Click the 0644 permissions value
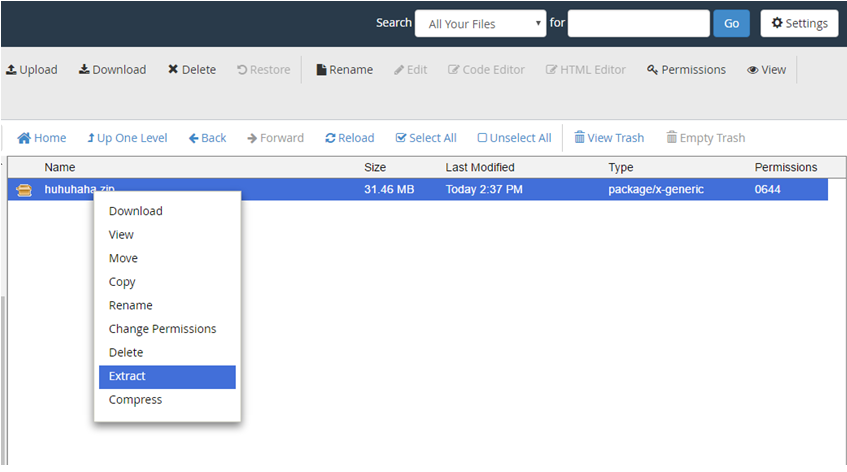This screenshot has height=472, width=847. 768,190
